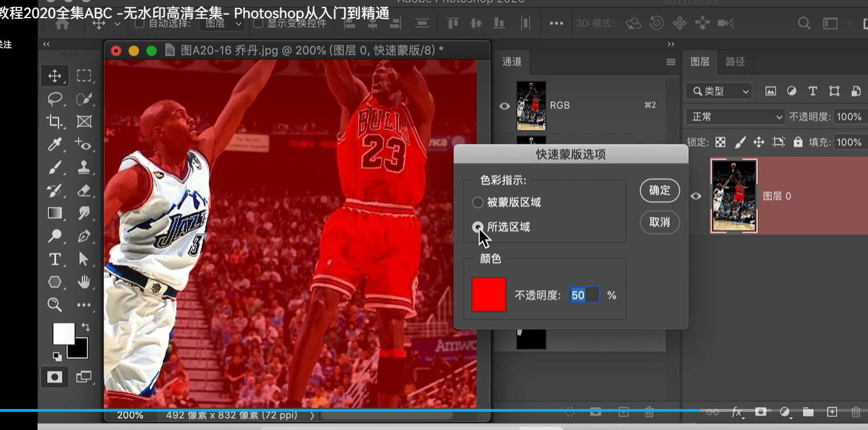Select the Lasso tool
Screen dimensions: 868x430
click(55, 99)
